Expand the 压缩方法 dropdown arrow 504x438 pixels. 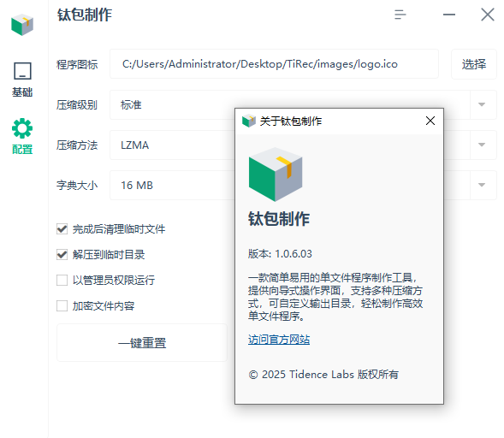[482, 145]
